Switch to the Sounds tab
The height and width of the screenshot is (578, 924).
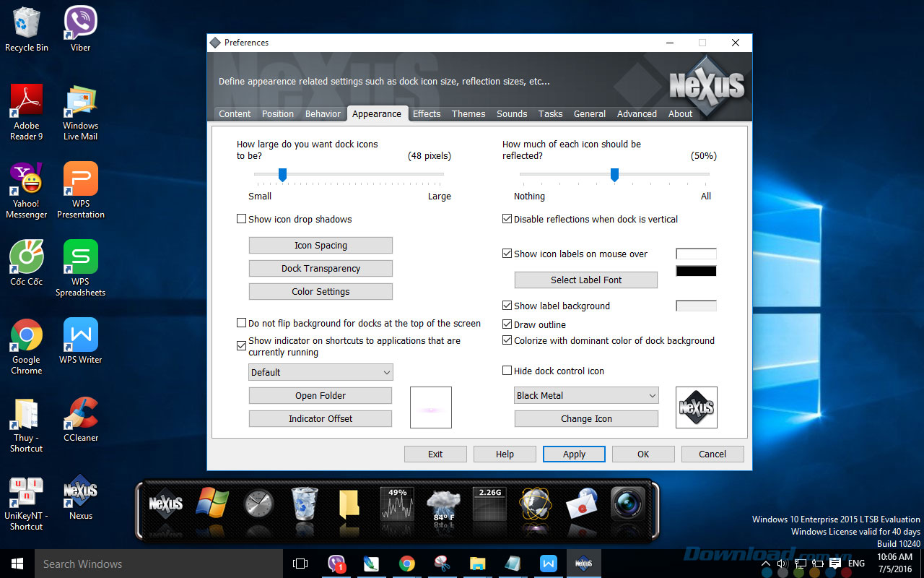point(512,113)
